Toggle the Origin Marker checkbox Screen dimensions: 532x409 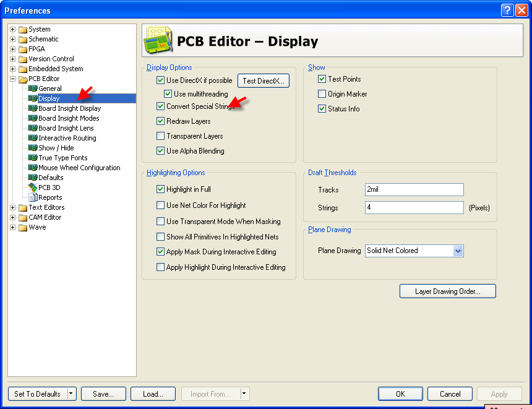point(322,94)
